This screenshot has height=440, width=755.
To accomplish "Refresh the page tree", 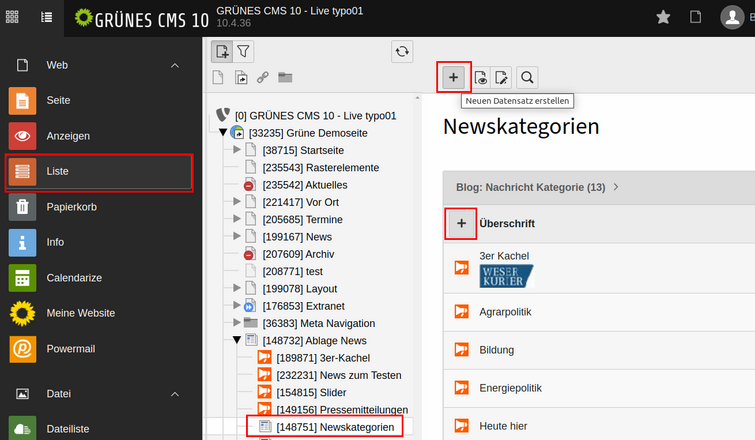I will pos(402,52).
